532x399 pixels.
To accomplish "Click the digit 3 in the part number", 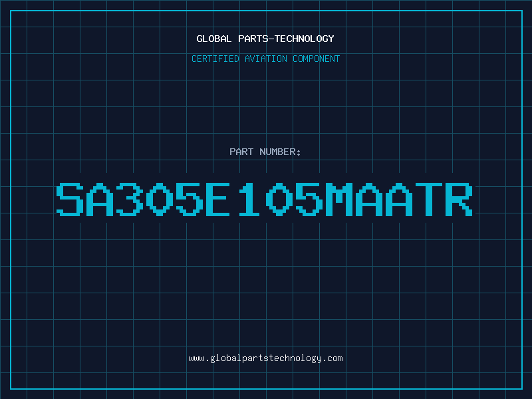I will click(x=130, y=199).
